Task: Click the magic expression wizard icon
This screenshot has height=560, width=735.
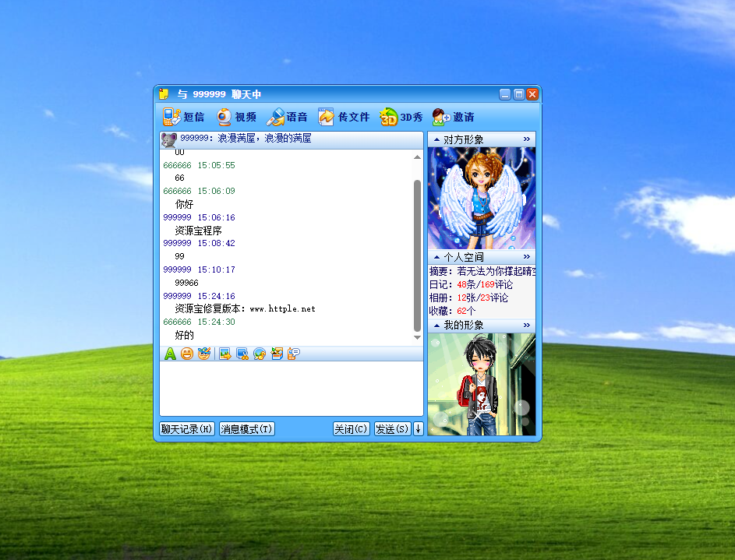Action: 204,353
